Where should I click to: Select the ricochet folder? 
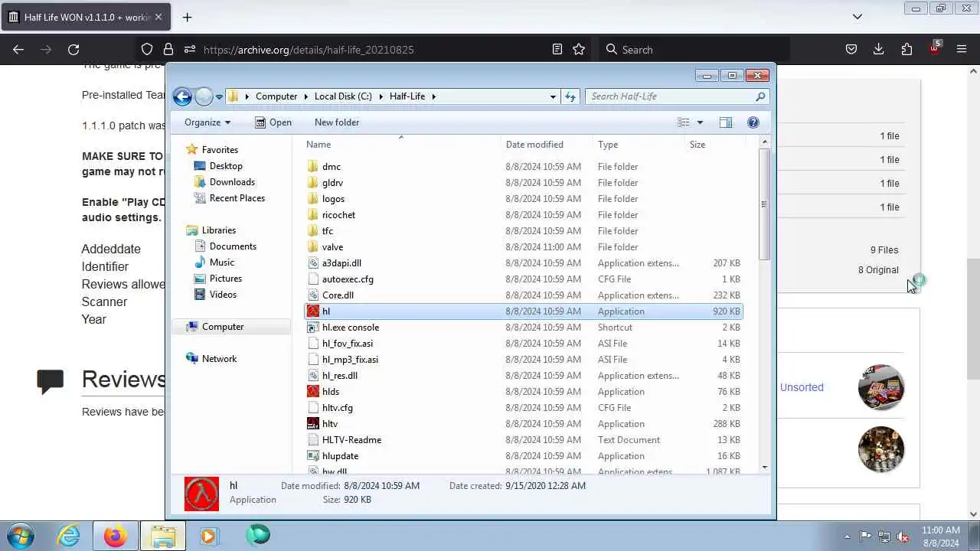[338, 215]
